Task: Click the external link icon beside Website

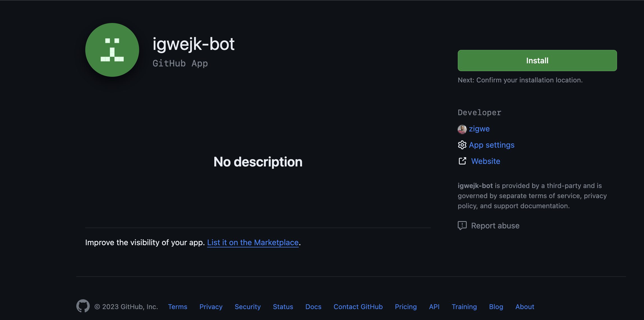Action: coord(462,161)
